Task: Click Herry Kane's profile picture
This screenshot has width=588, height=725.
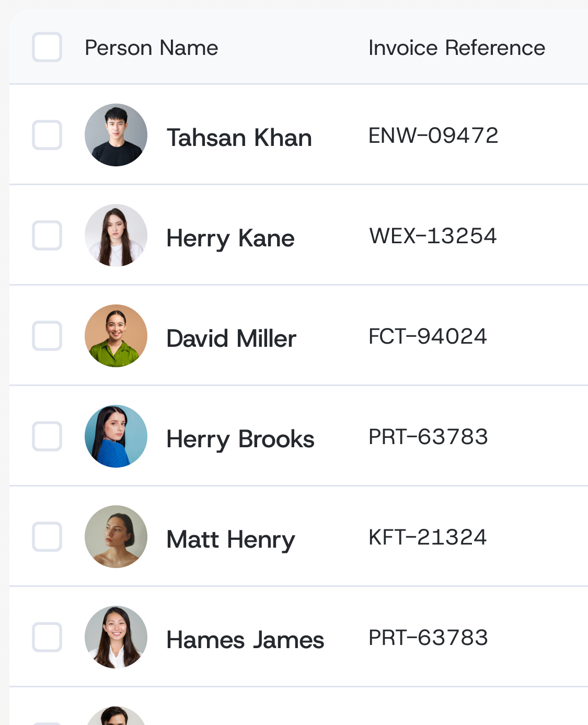Action: (116, 235)
